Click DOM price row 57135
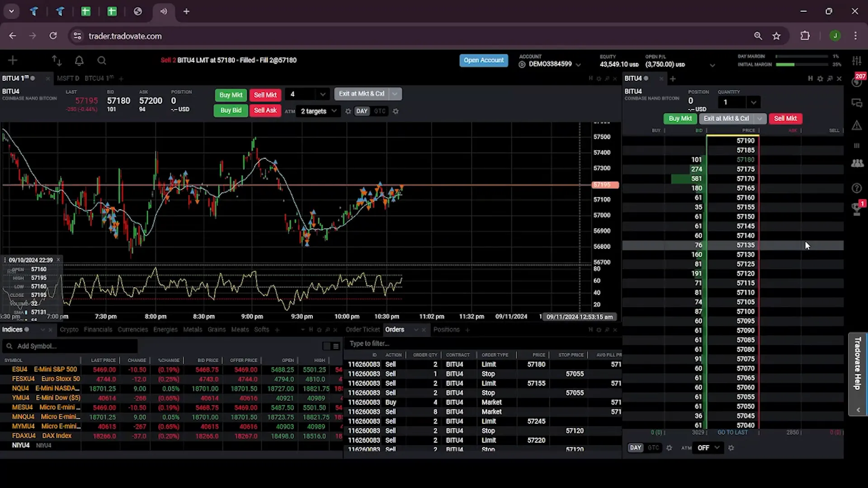Viewport: 868px width, 488px height. 732,245
